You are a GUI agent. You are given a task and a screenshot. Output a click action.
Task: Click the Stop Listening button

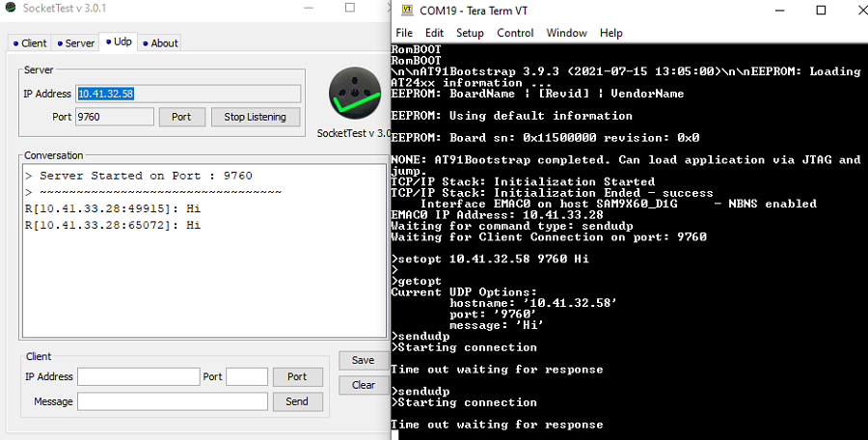click(x=255, y=117)
